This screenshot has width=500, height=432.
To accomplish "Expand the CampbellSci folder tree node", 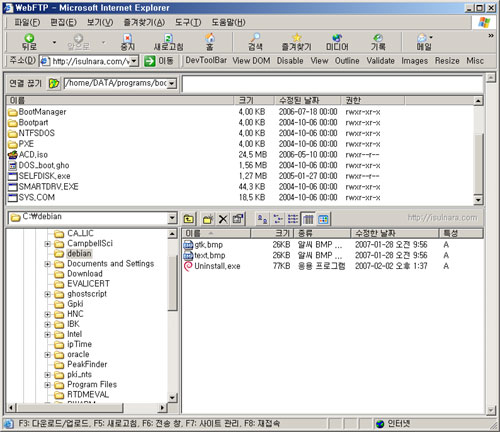I will pyautogui.click(x=48, y=244).
